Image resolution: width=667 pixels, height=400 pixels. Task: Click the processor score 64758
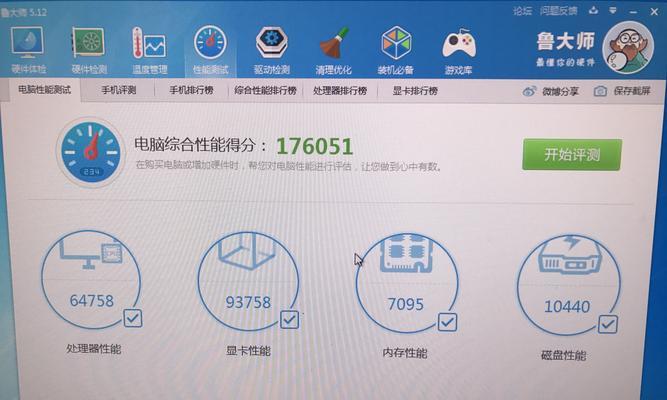(91, 301)
